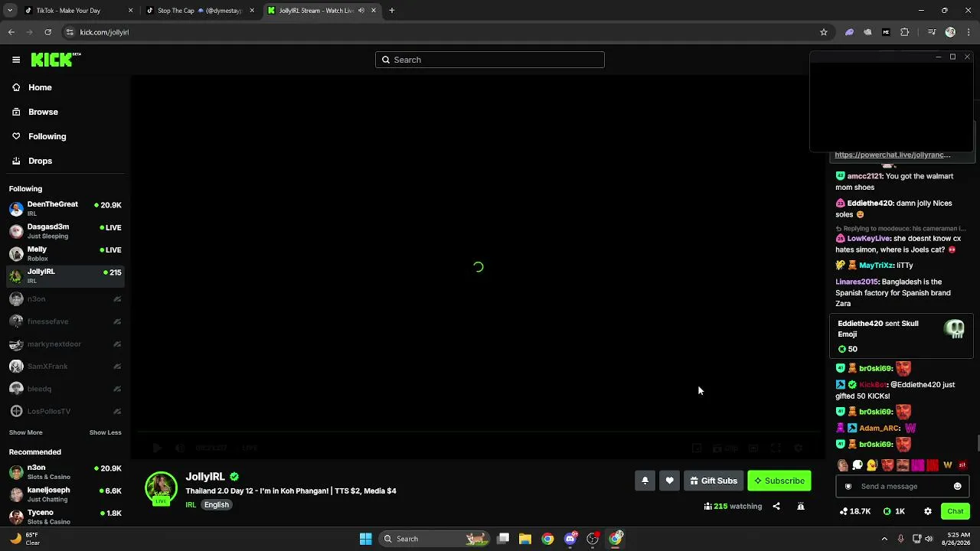Screen dimensions: 980x551
Task: Subscribe to JollyIRL
Action: (x=779, y=481)
